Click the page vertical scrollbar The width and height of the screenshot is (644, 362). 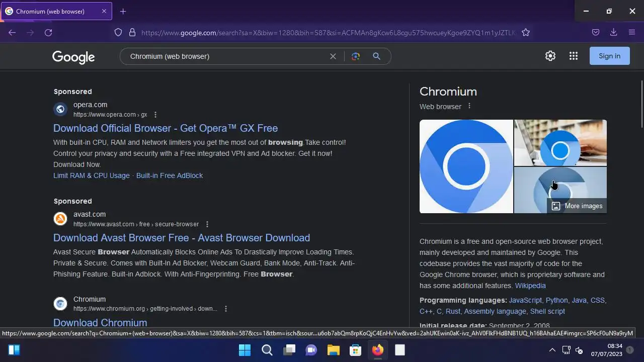click(641, 104)
